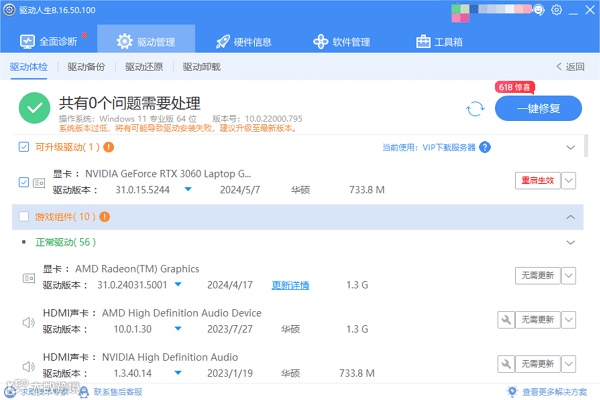Open 查看更多解决方案 link
Image resolution: width=600 pixels, height=400 pixels.
[554, 392]
